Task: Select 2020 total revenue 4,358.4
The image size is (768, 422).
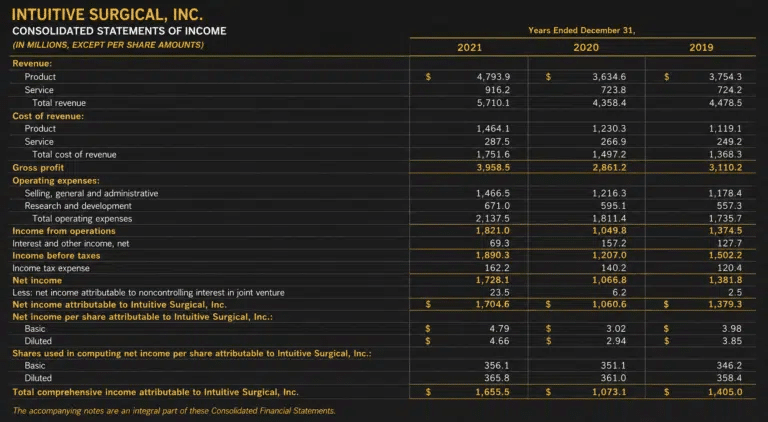Action: pyautogui.click(x=609, y=103)
